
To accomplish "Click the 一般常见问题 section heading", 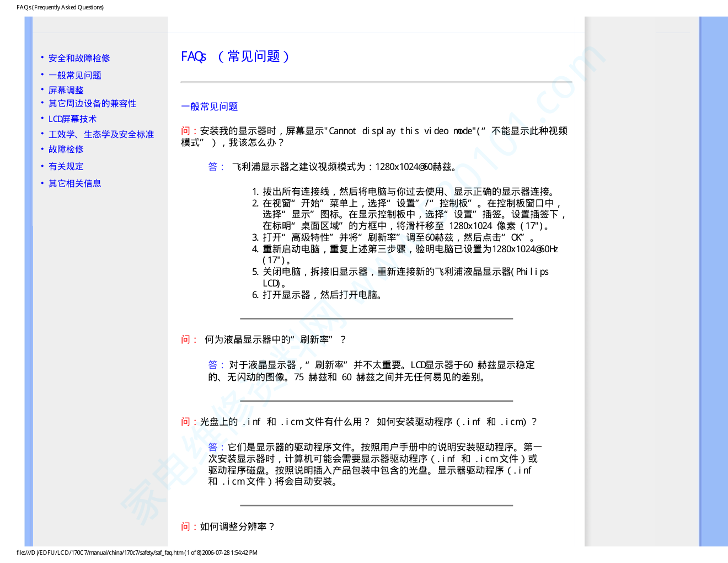I will [x=209, y=107].
